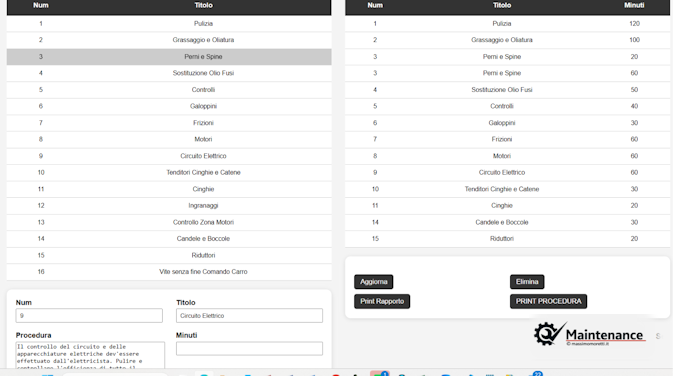This screenshot has height=376, width=673.
Task: Click the 100 minutes cell for Grassaggio e Oliatura
Action: click(x=634, y=40)
